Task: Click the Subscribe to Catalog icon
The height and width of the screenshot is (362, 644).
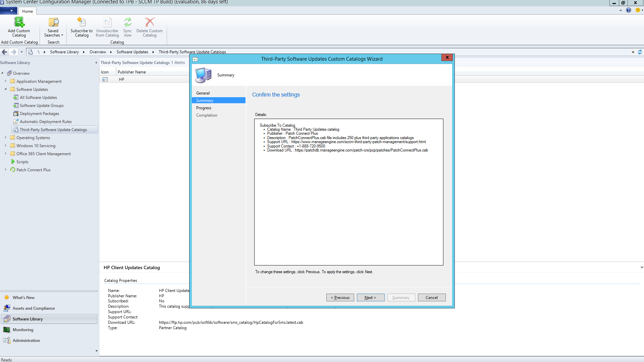Action: pos(82,23)
